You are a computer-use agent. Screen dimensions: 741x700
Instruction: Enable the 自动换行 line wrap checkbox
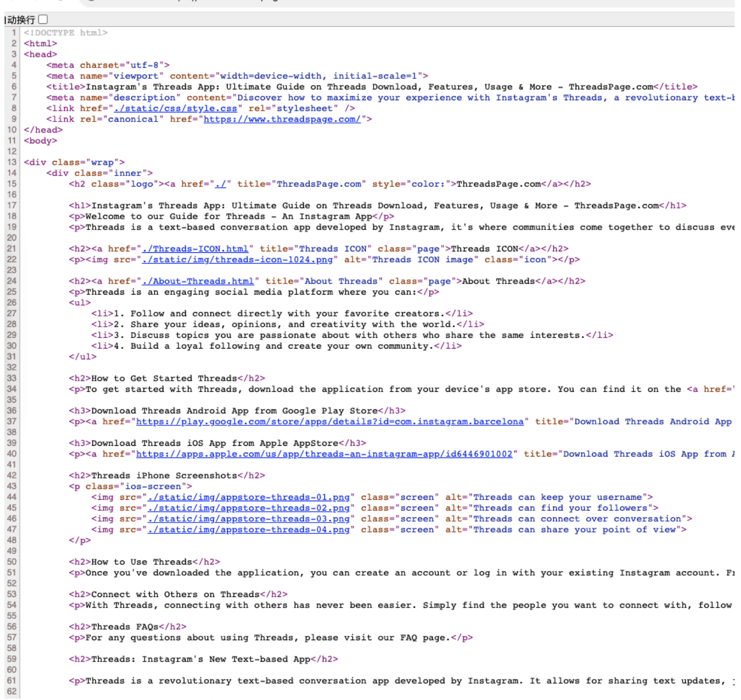pos(43,19)
